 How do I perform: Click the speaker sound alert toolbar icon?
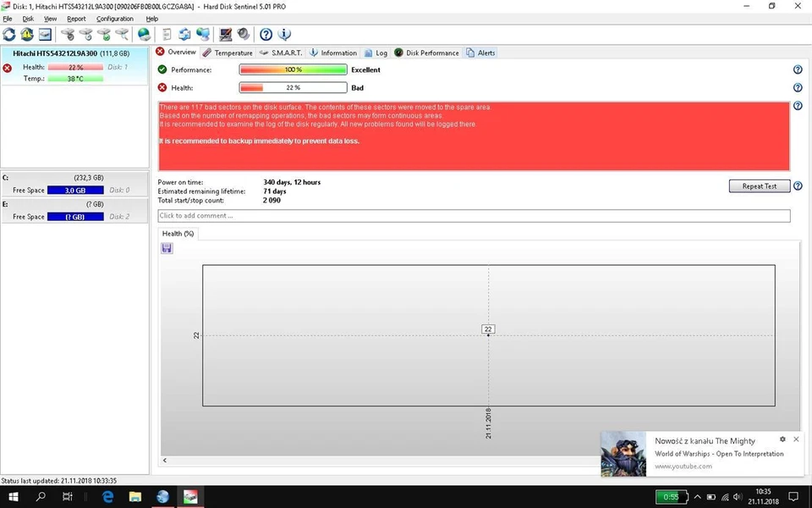pyautogui.click(x=244, y=35)
